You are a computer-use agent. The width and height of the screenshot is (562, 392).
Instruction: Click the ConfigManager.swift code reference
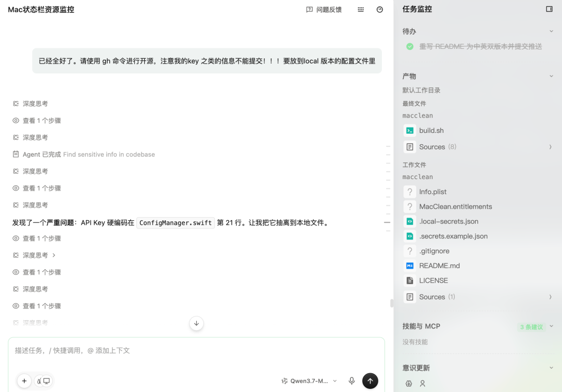coord(175,223)
